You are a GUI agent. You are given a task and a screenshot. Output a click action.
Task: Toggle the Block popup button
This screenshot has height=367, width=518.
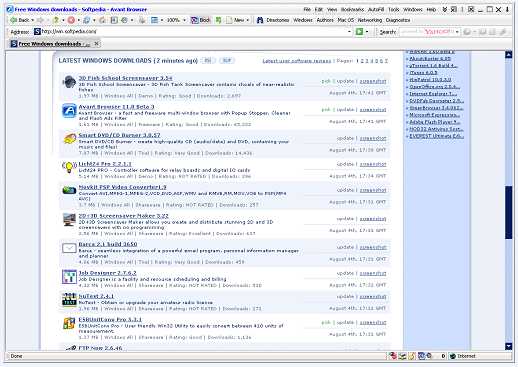pyautogui.click(x=200, y=20)
